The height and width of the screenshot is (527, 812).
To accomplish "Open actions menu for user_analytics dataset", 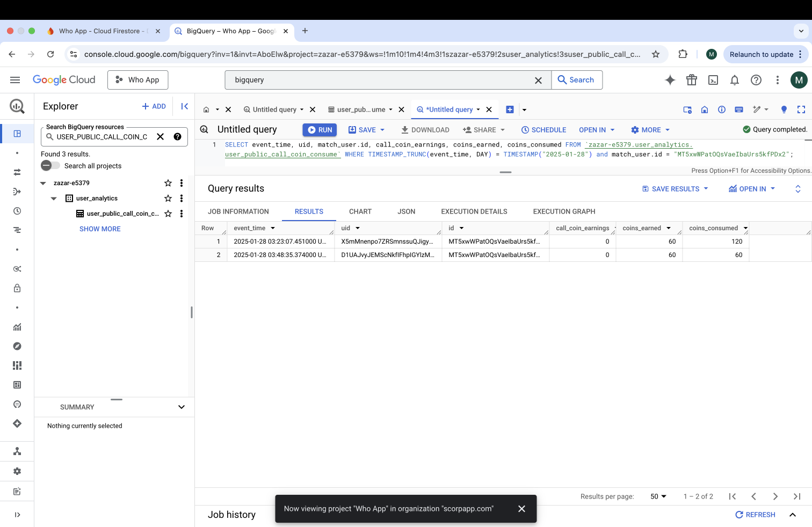I will 182,199.
